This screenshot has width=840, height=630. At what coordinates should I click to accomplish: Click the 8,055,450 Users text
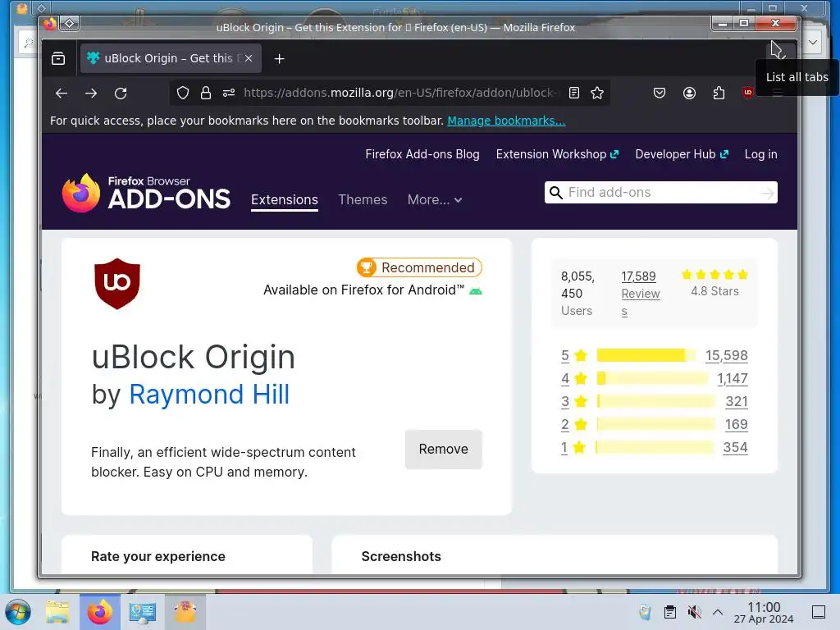(577, 293)
